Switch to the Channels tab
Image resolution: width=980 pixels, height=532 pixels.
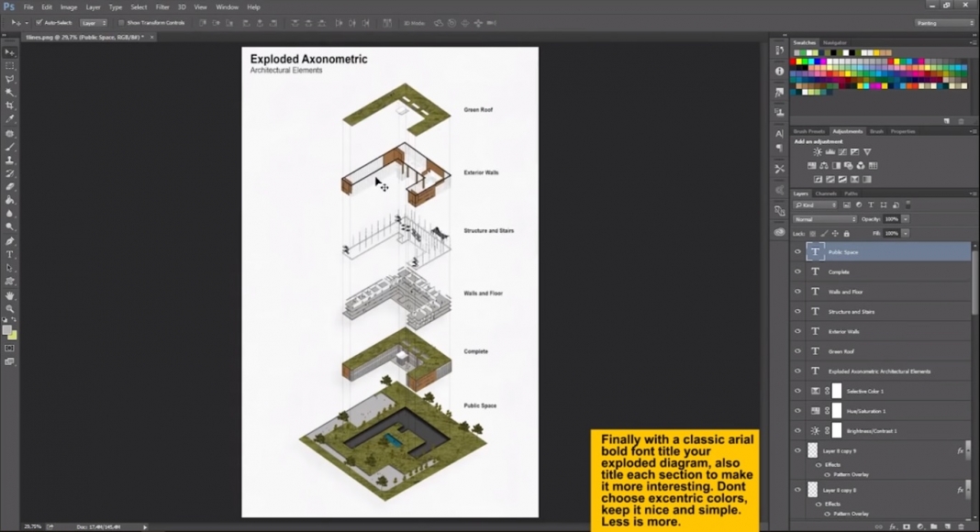(x=826, y=194)
